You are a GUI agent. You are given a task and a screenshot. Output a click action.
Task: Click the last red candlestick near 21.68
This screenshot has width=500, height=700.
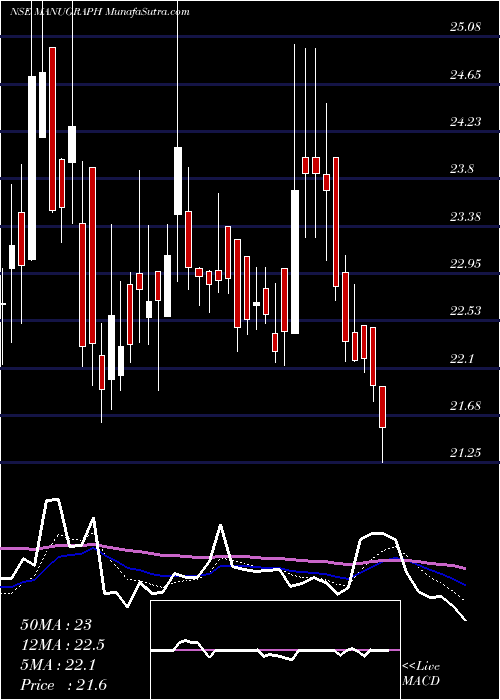pos(383,407)
